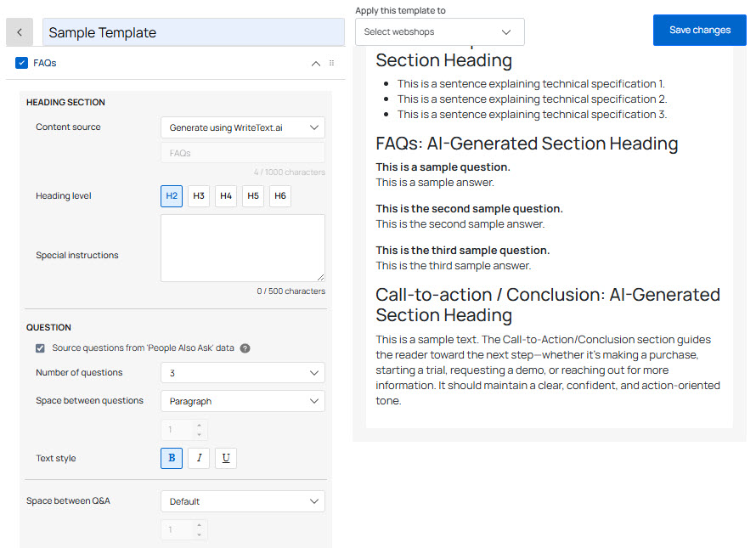The image size is (756, 548).
Task: Open the Space between questions dropdown
Action: click(242, 401)
